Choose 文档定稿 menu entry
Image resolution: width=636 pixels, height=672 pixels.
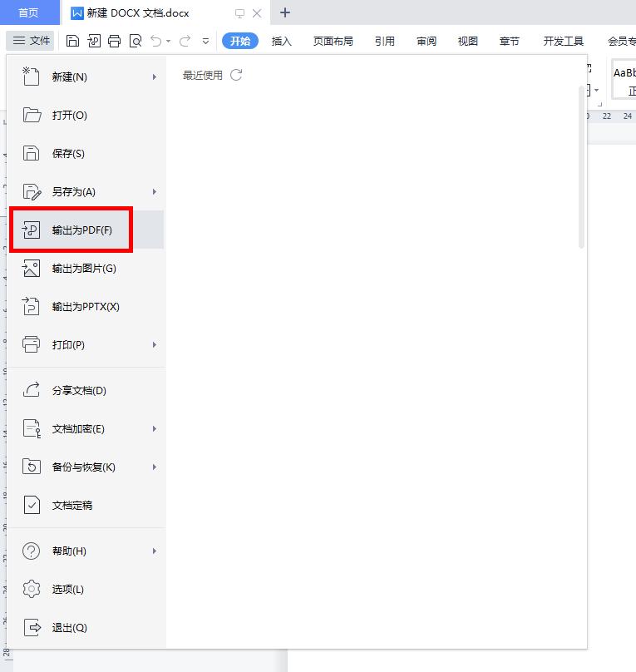point(86,505)
